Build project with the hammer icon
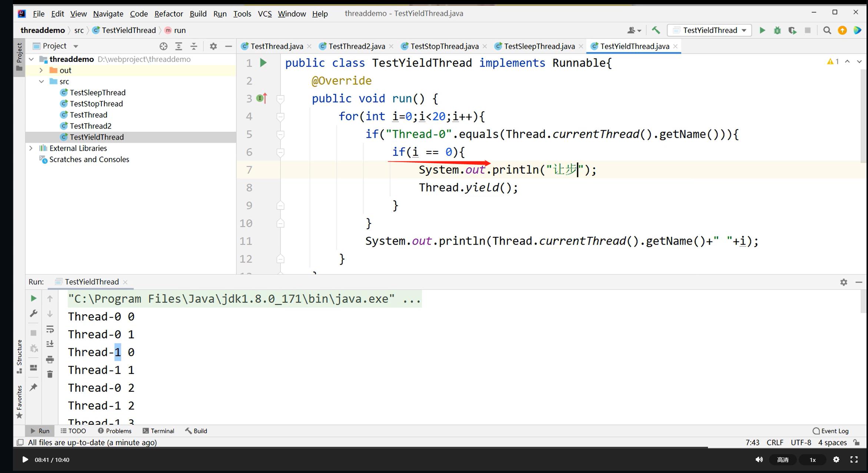Image resolution: width=868 pixels, height=473 pixels. 656,30
